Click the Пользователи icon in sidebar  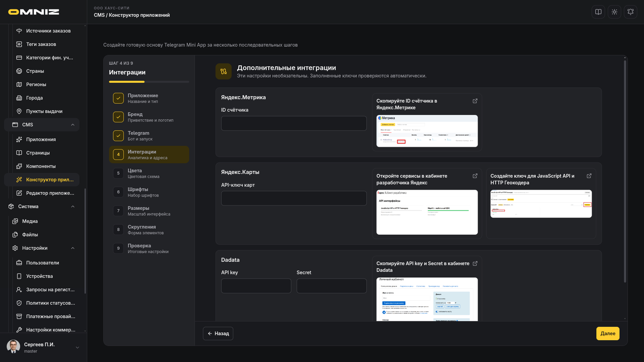(19, 263)
